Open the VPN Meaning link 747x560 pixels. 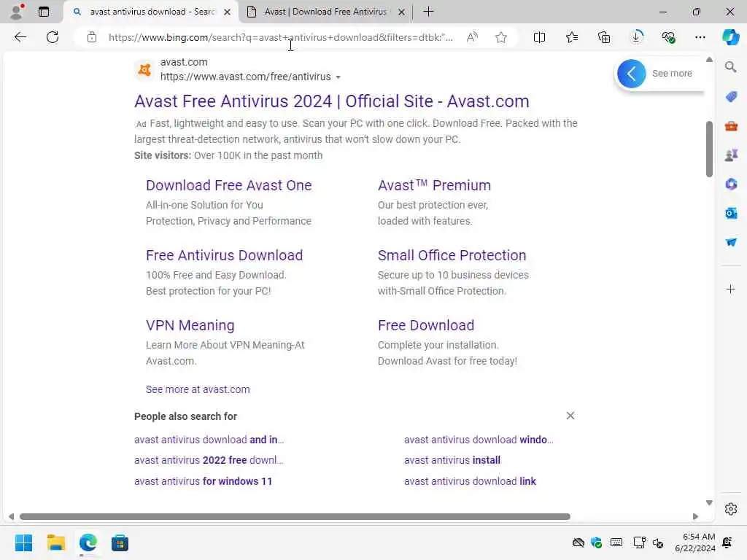190,325
